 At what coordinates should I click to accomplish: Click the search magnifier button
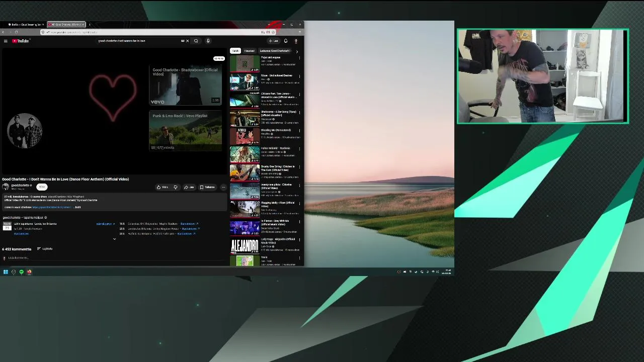click(x=196, y=41)
